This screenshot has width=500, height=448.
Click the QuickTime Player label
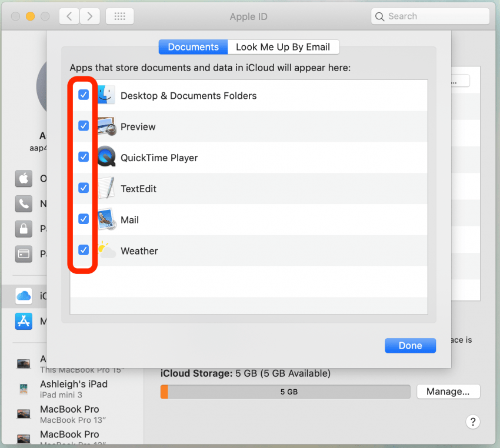[x=159, y=158]
